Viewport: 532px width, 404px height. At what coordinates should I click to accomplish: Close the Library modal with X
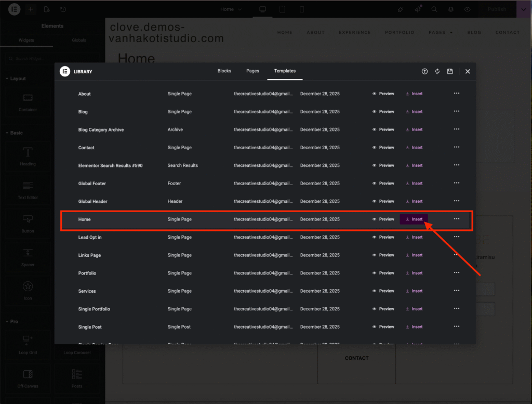pos(468,72)
